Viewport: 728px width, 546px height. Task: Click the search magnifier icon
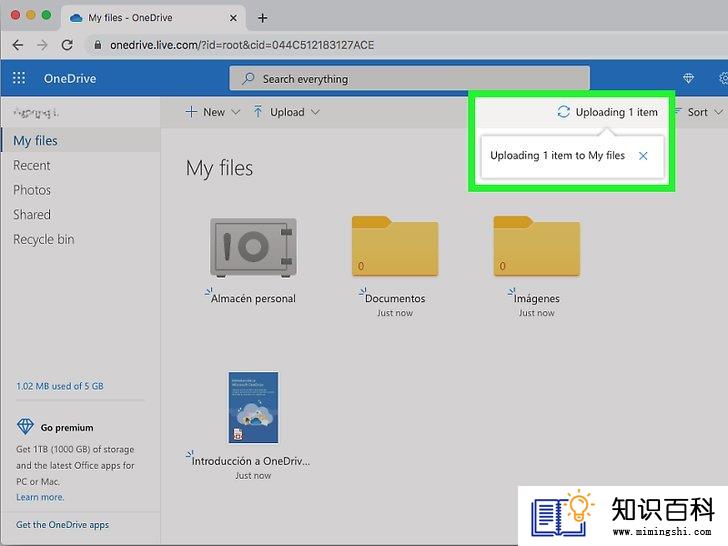248,79
